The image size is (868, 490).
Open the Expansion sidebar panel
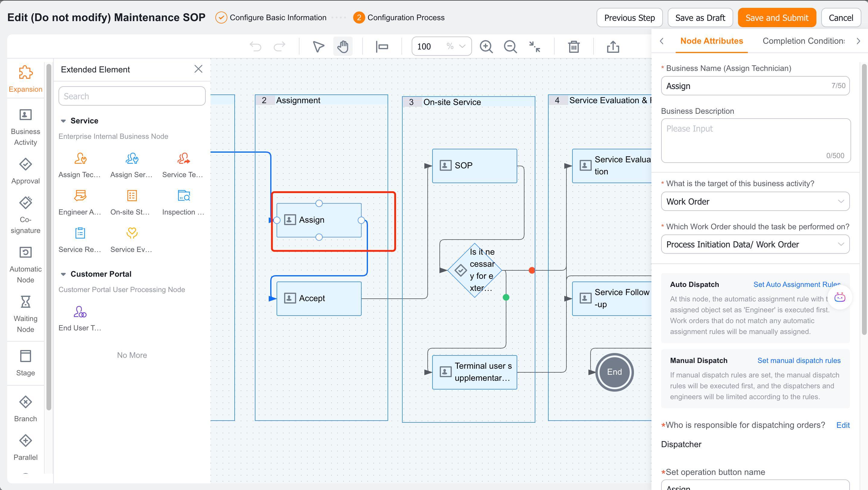(26, 79)
